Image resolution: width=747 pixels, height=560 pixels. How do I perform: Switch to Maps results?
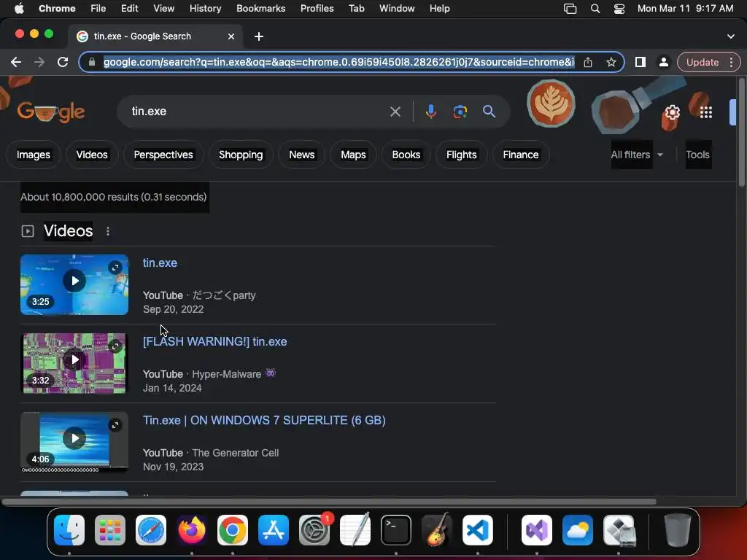(353, 155)
